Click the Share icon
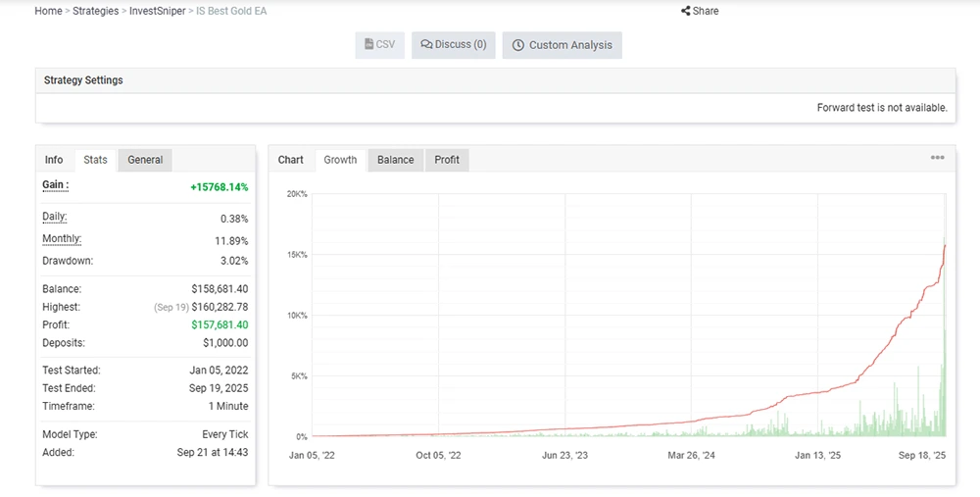Screen dimensions: 980x497 tap(686, 11)
